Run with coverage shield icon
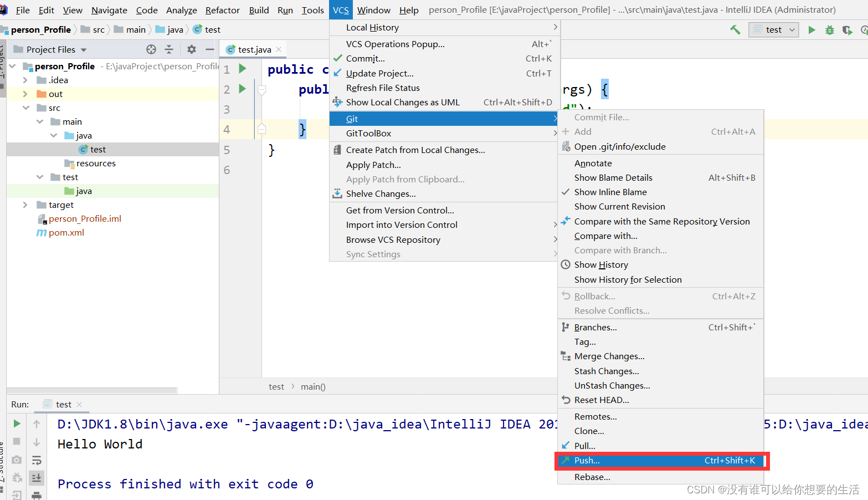Image resolution: width=868 pixels, height=500 pixels. [847, 30]
